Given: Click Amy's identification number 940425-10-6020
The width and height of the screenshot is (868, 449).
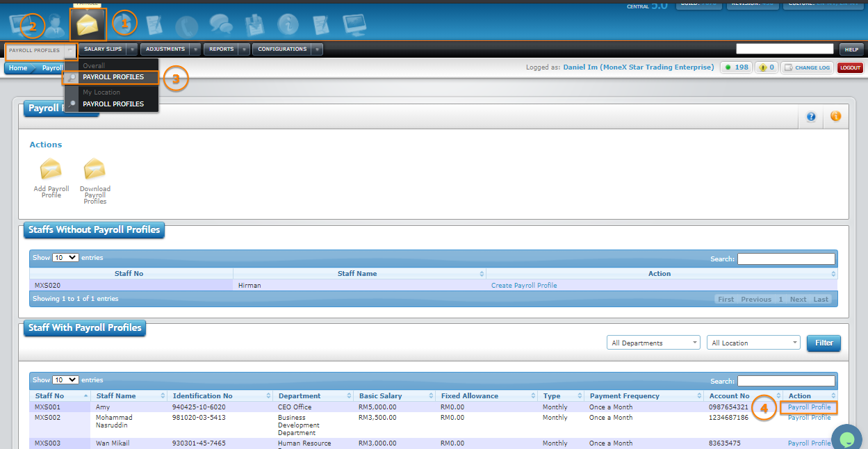Looking at the screenshot, I should pos(199,407).
